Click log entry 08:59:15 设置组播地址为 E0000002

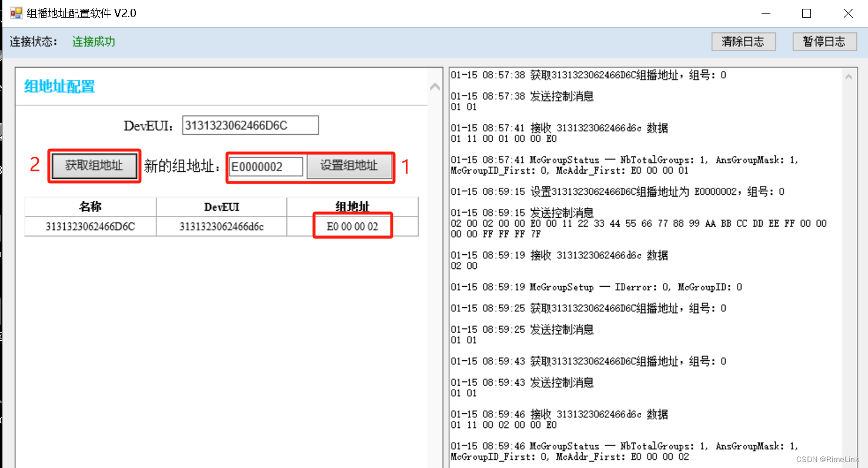(x=617, y=192)
